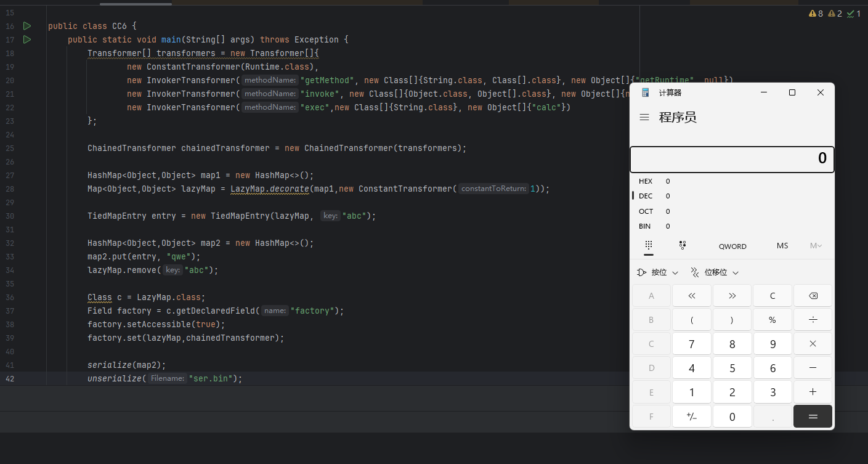Click digit 0 on Calculator keypad
868x464 pixels.
pos(732,417)
